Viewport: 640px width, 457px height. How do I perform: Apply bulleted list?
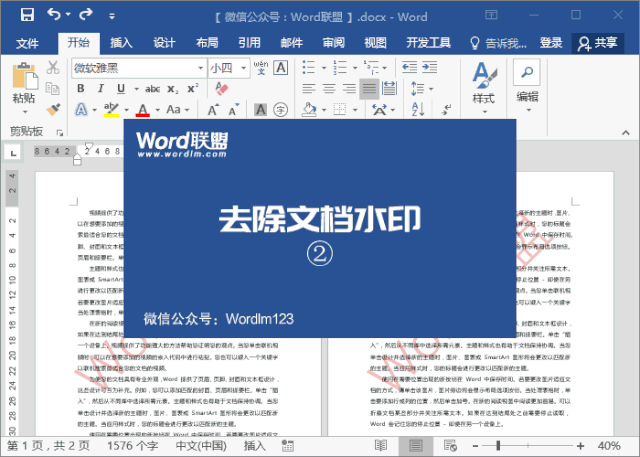pos(309,67)
